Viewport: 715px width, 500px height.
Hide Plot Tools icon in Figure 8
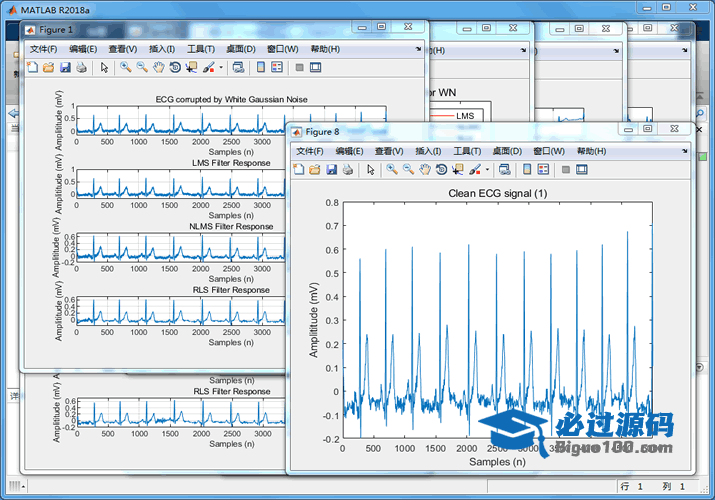[x=565, y=170]
